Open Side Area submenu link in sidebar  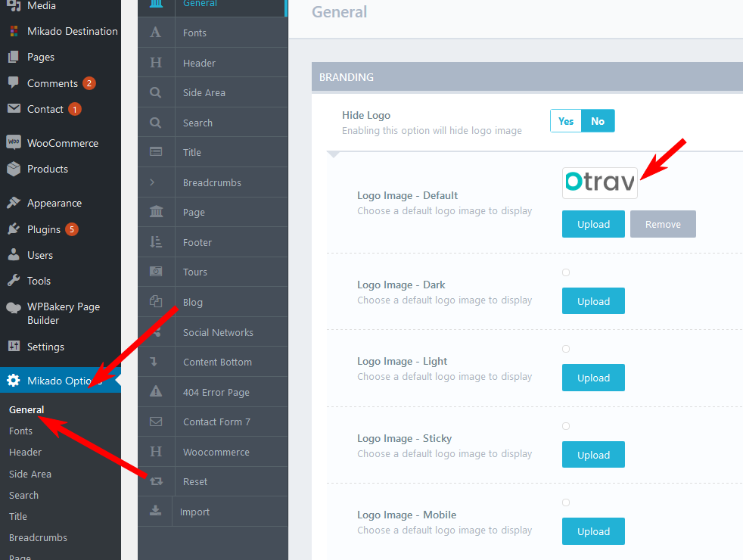pyautogui.click(x=30, y=474)
